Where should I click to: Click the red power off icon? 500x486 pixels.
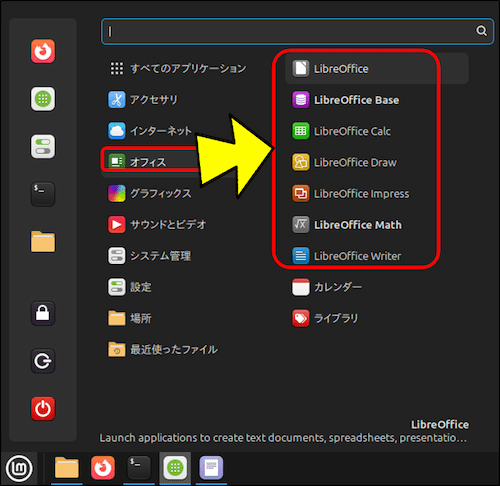pos(43,409)
